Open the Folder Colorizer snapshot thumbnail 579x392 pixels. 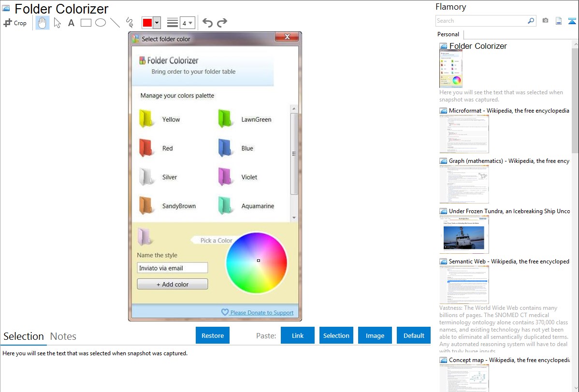(x=450, y=69)
